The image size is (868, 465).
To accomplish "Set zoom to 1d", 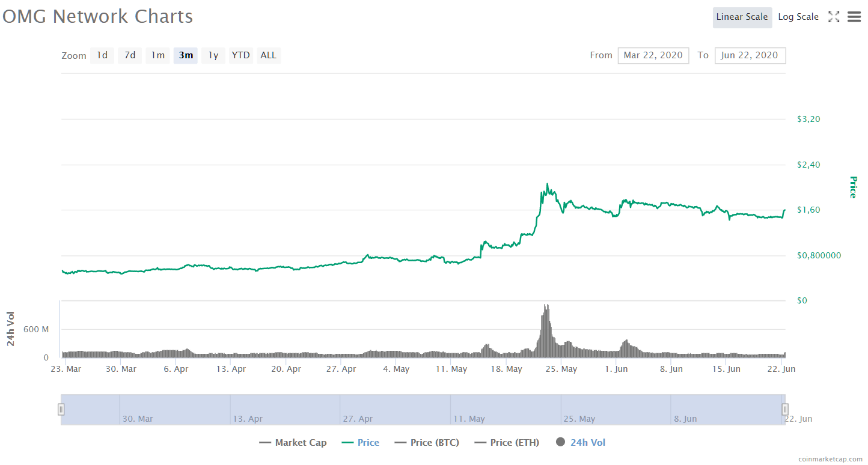I will point(102,55).
